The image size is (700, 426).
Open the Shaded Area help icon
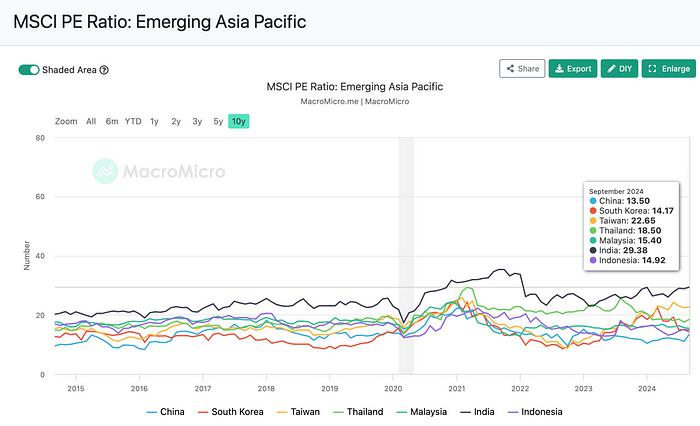[104, 70]
